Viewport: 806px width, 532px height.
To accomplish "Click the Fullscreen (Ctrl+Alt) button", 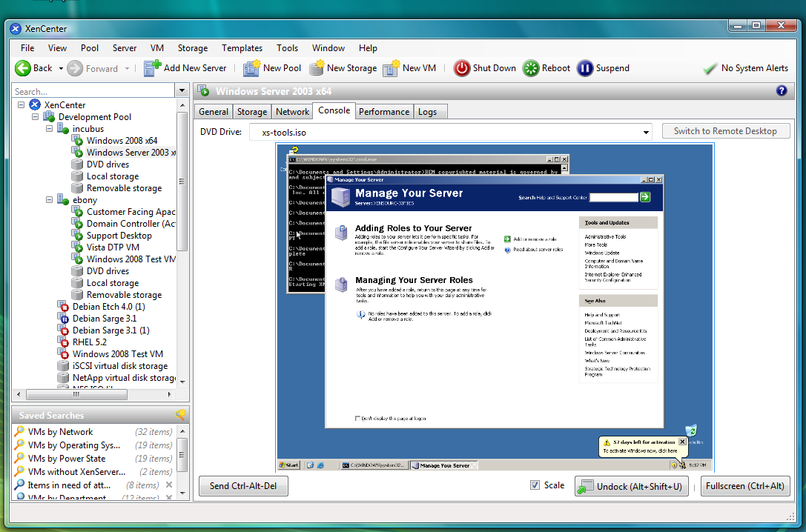I will (744, 486).
